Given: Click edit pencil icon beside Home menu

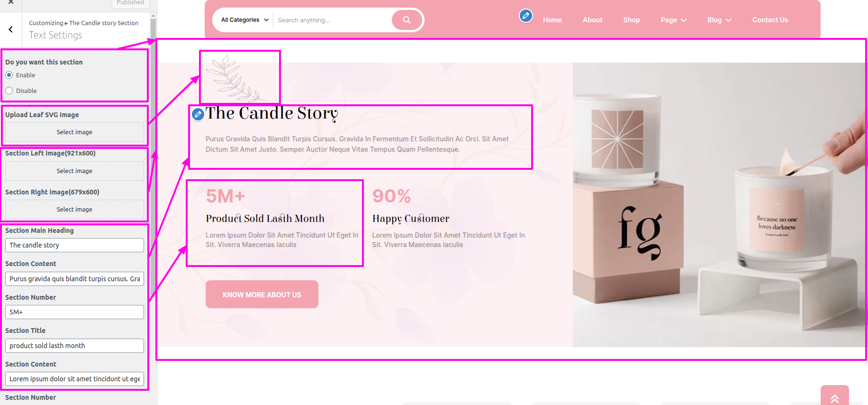Looking at the screenshot, I should tap(525, 16).
